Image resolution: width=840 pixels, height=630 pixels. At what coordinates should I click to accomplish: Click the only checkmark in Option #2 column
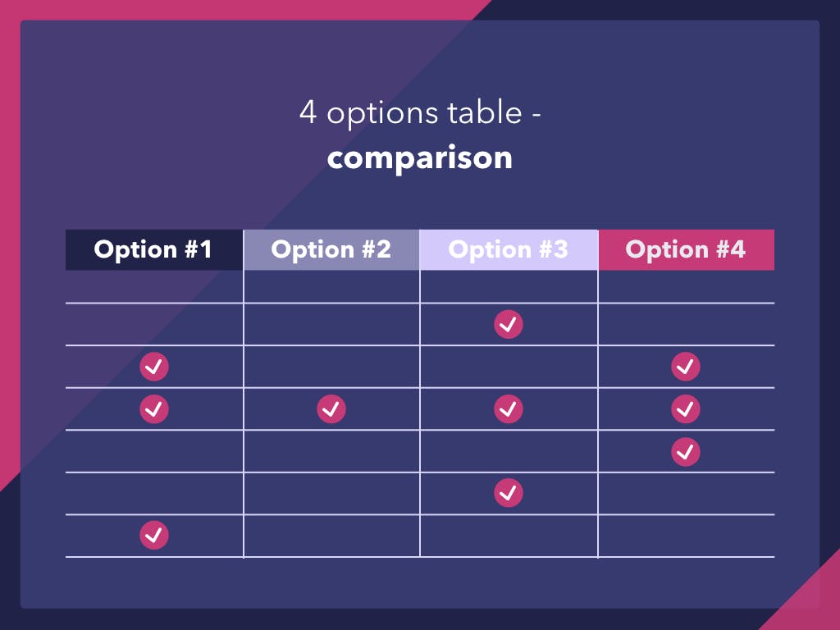point(331,409)
